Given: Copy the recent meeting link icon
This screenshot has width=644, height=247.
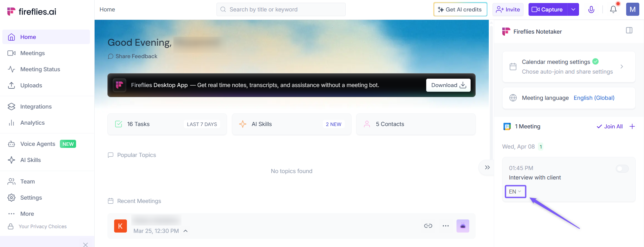Looking at the screenshot, I should (428, 226).
